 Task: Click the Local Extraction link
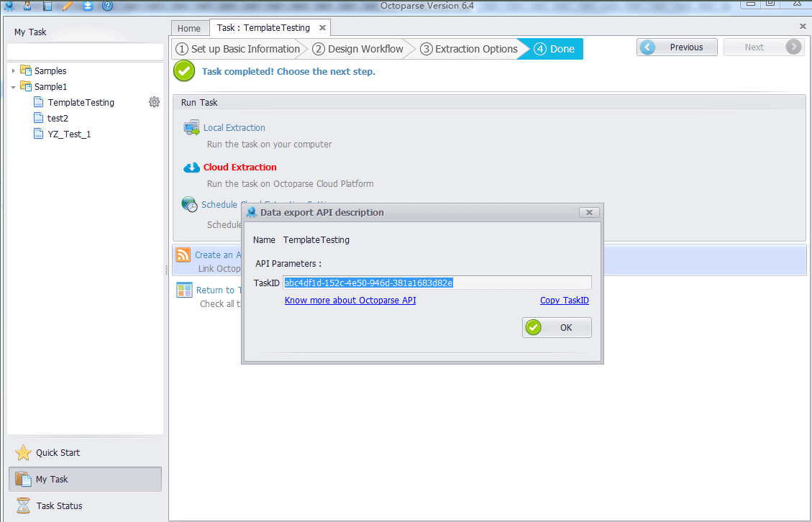(234, 128)
